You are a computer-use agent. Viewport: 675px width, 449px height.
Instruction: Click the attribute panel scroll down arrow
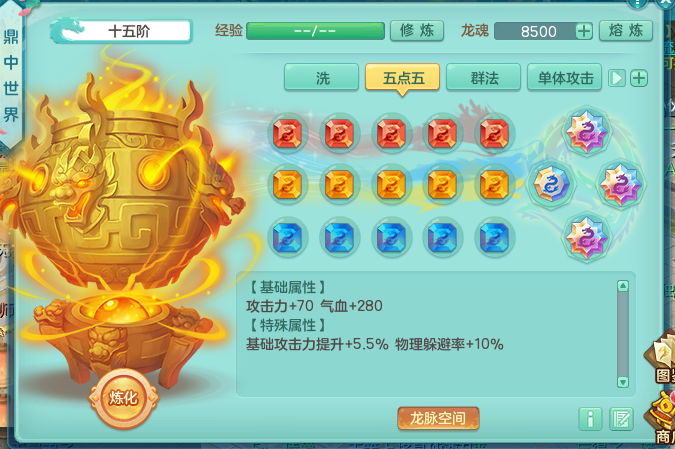pos(622,382)
